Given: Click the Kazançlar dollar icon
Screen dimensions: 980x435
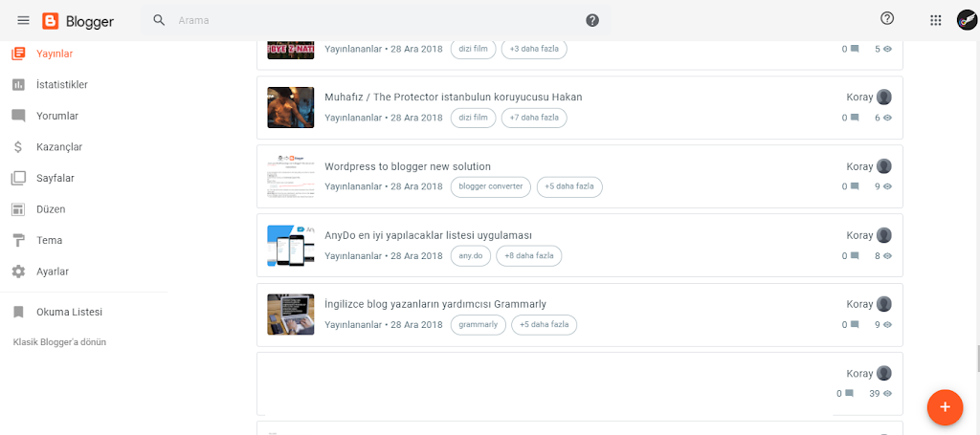Looking at the screenshot, I should 19,147.
